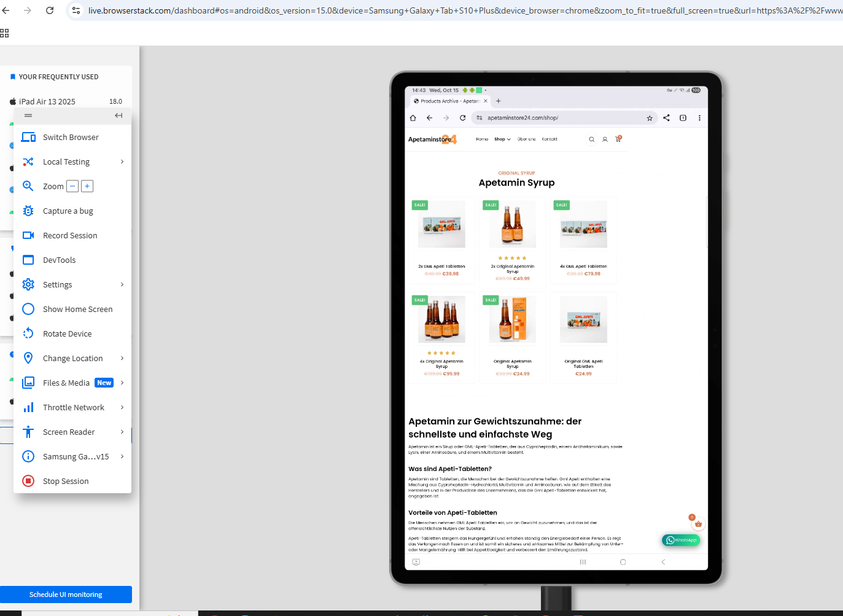Click the site account user icon
This screenshot has width=843, height=616.
pos(605,139)
